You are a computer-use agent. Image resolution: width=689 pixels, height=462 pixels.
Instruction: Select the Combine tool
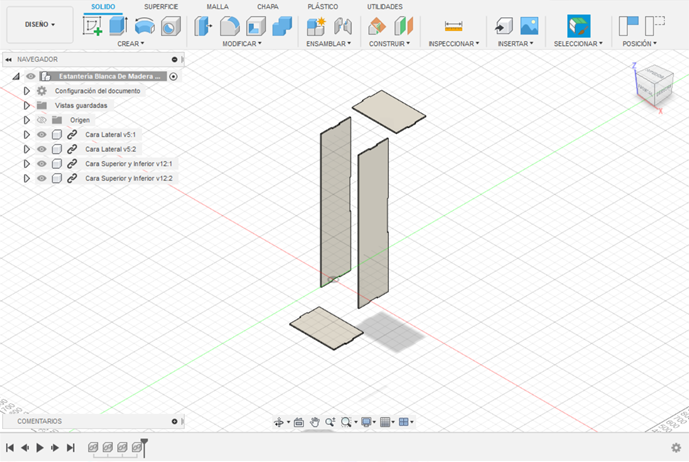click(282, 26)
